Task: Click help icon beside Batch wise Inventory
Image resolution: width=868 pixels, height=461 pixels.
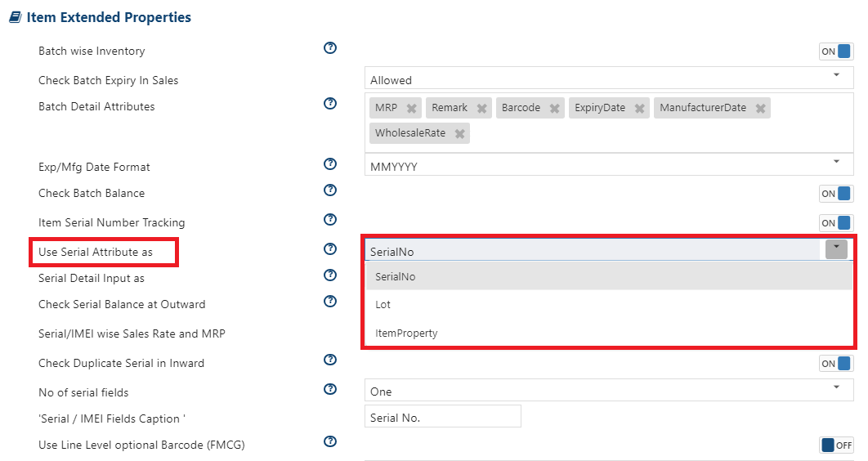Action: [330, 48]
